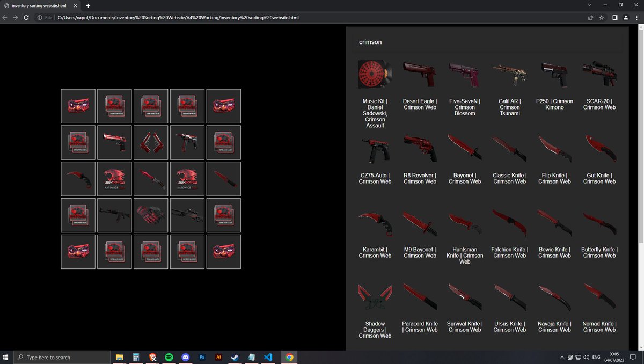Open a new tab with plus button
Image resolution: width=644 pixels, height=364 pixels.
pyautogui.click(x=88, y=5)
